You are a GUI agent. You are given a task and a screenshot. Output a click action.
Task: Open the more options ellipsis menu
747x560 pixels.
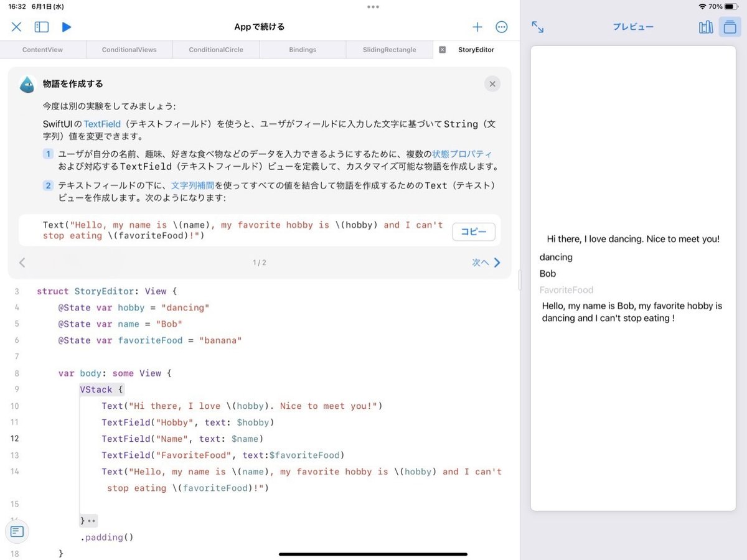[502, 27]
